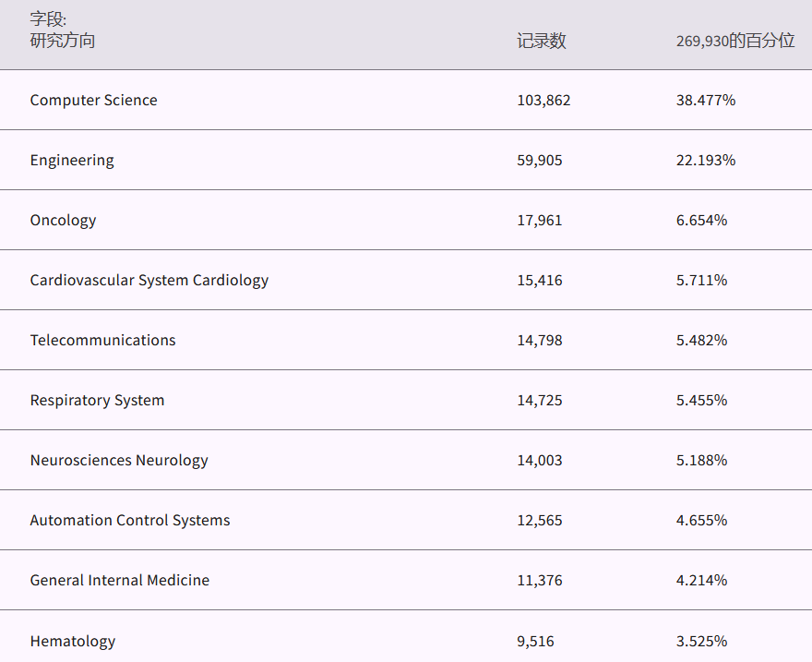Click the 3.525% Hematology percentage
Image resolution: width=812 pixels, height=662 pixels.
point(701,641)
